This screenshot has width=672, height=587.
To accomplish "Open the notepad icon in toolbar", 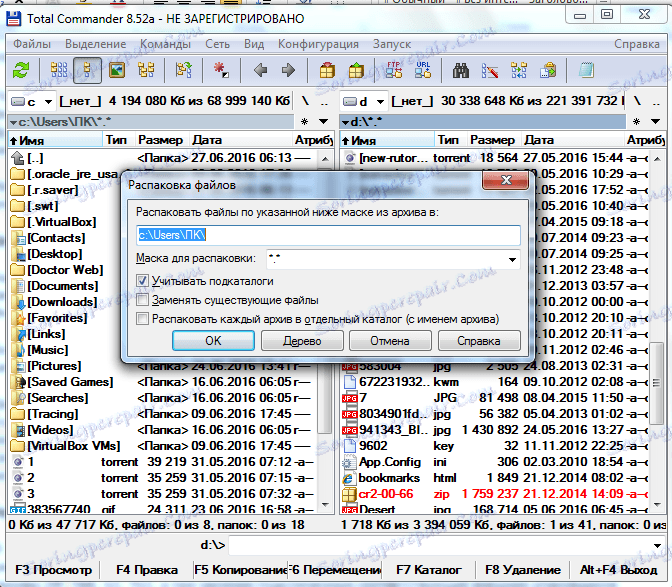I will pyautogui.click(x=586, y=70).
